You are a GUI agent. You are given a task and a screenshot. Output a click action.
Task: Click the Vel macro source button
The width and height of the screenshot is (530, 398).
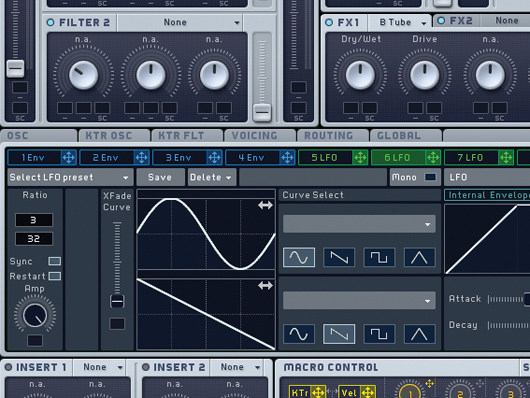click(x=350, y=392)
